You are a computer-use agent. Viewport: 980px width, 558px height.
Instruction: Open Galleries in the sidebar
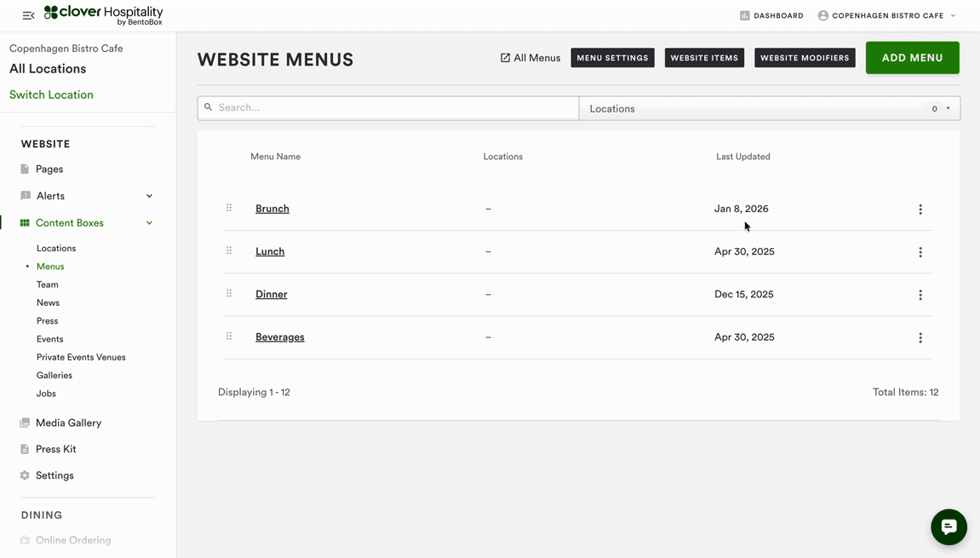pos(54,376)
